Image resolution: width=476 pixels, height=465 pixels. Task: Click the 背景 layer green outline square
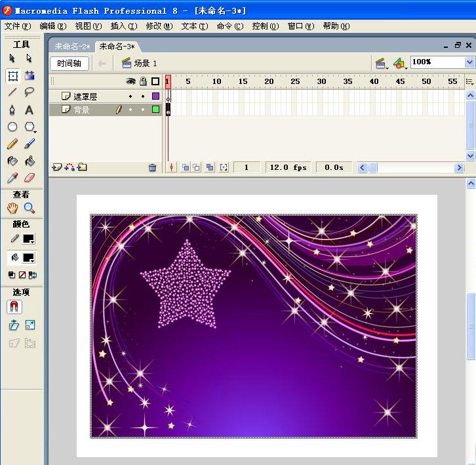tap(155, 109)
